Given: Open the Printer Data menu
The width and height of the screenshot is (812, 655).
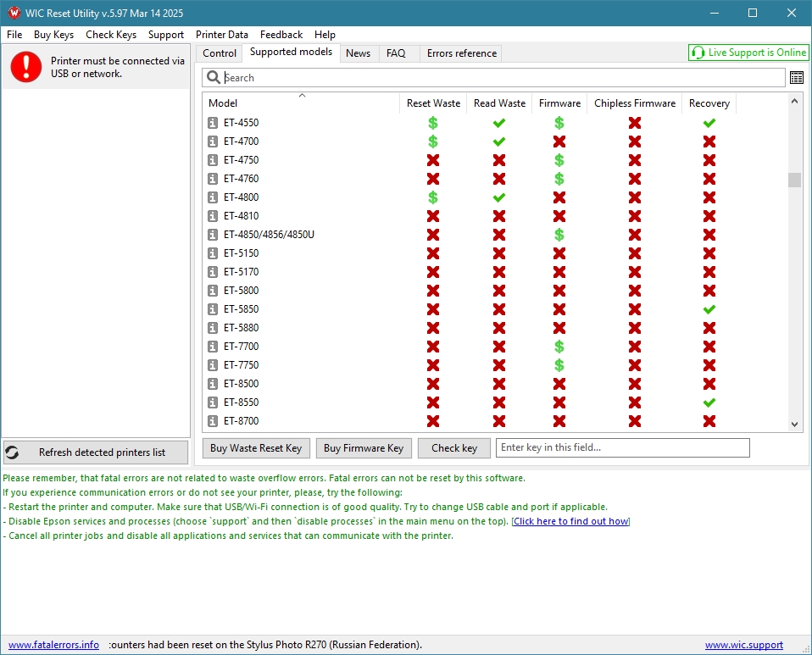Looking at the screenshot, I should tap(221, 35).
